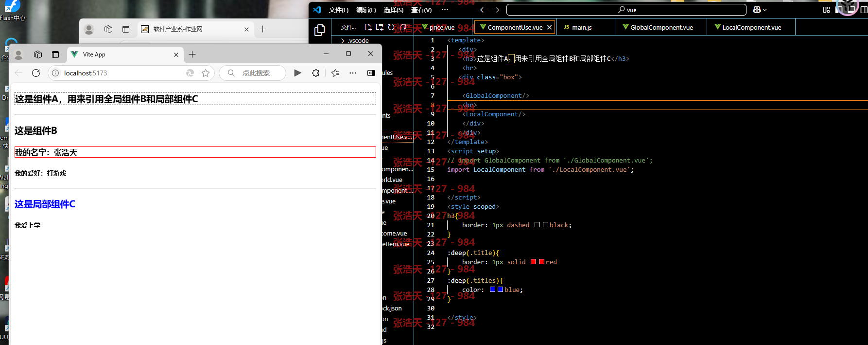Toggle the browser sidebar button
868x345 pixels.
point(371,73)
